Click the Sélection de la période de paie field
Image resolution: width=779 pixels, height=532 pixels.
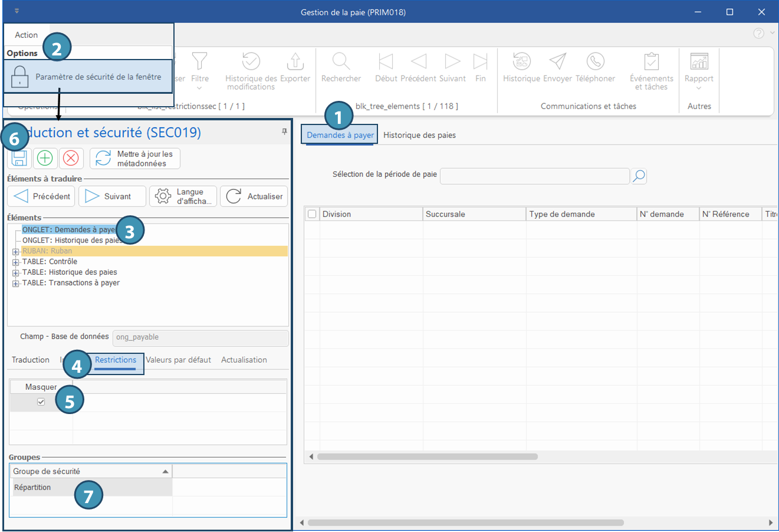534,176
